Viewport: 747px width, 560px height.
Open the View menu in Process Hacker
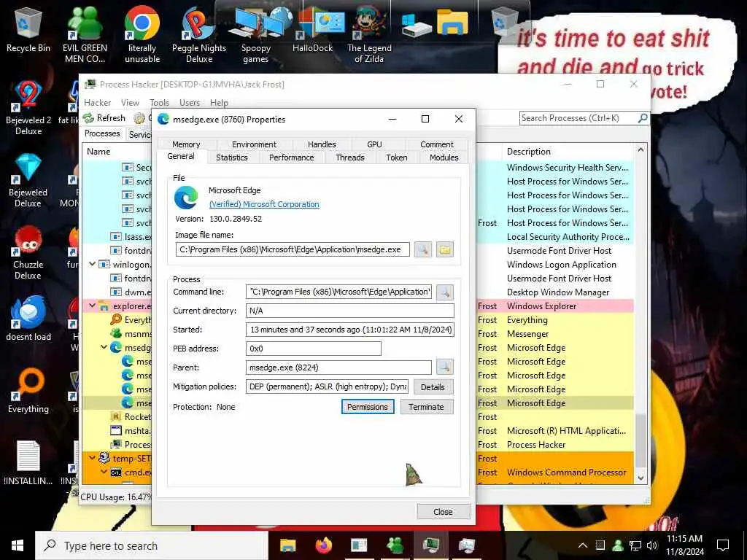130,102
